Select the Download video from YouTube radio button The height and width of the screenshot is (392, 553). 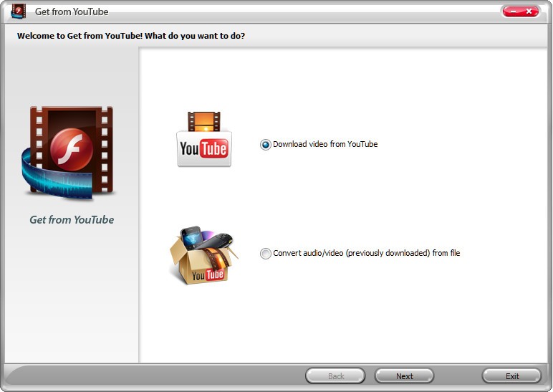tap(265, 144)
